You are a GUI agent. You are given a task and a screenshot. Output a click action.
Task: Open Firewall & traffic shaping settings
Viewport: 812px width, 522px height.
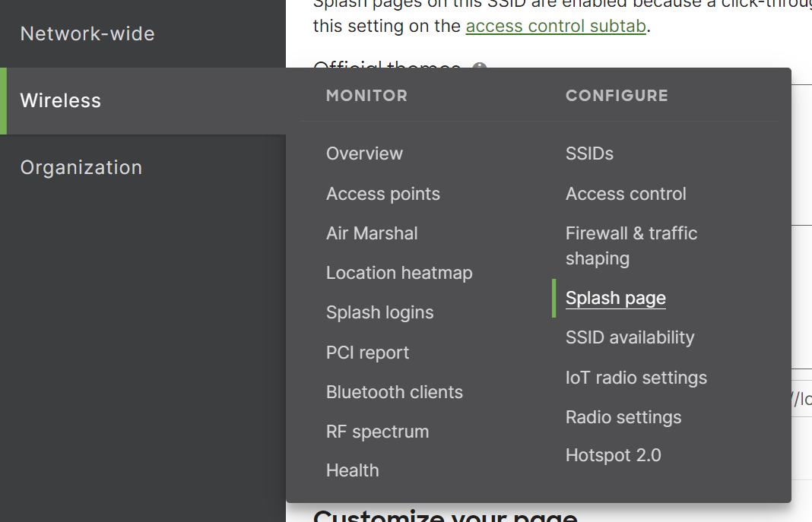(x=631, y=245)
